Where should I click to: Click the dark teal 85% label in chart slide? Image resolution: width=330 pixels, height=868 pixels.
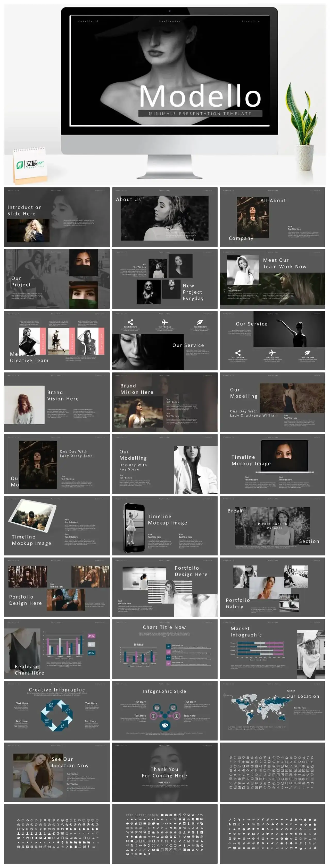(x=91, y=653)
